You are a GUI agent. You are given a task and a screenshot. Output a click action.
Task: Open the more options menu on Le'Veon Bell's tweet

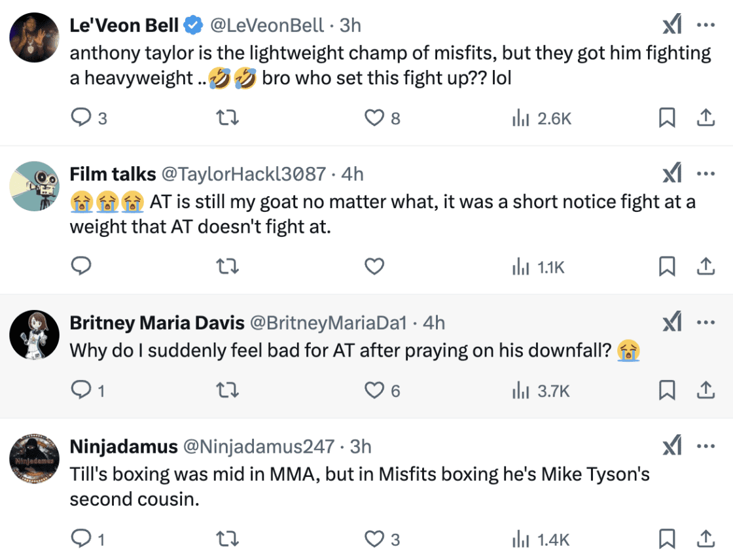pyautogui.click(x=706, y=25)
